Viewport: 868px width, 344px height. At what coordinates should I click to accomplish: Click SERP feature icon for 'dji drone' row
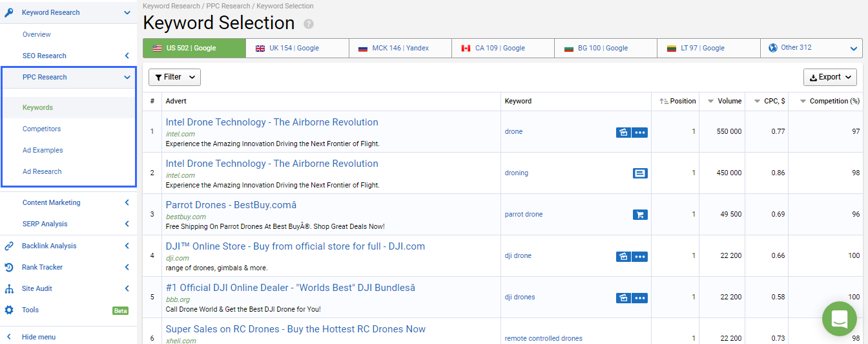[623, 256]
